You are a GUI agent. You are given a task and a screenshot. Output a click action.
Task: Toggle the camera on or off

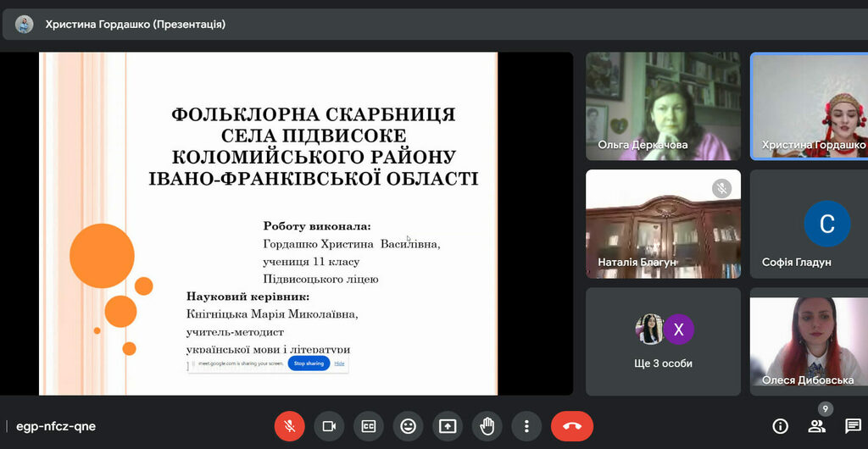point(329,426)
